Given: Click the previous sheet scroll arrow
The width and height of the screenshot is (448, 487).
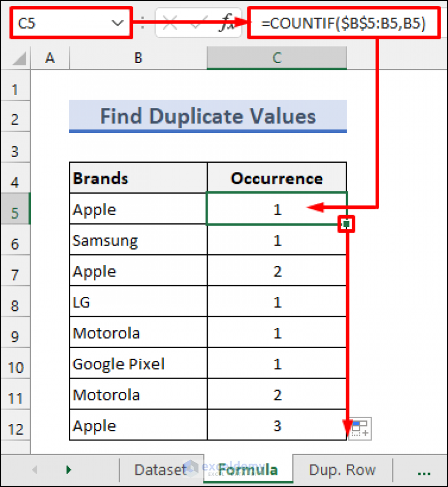Looking at the screenshot, I should (x=35, y=470).
